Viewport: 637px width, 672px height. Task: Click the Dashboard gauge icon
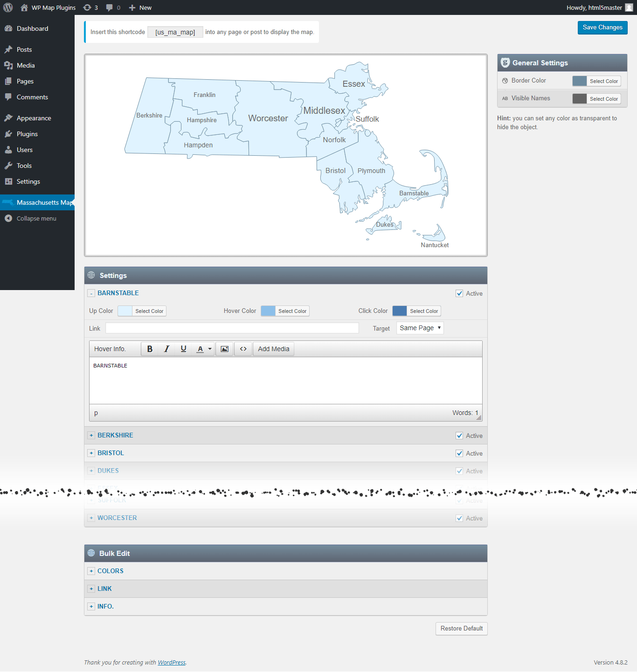8,28
